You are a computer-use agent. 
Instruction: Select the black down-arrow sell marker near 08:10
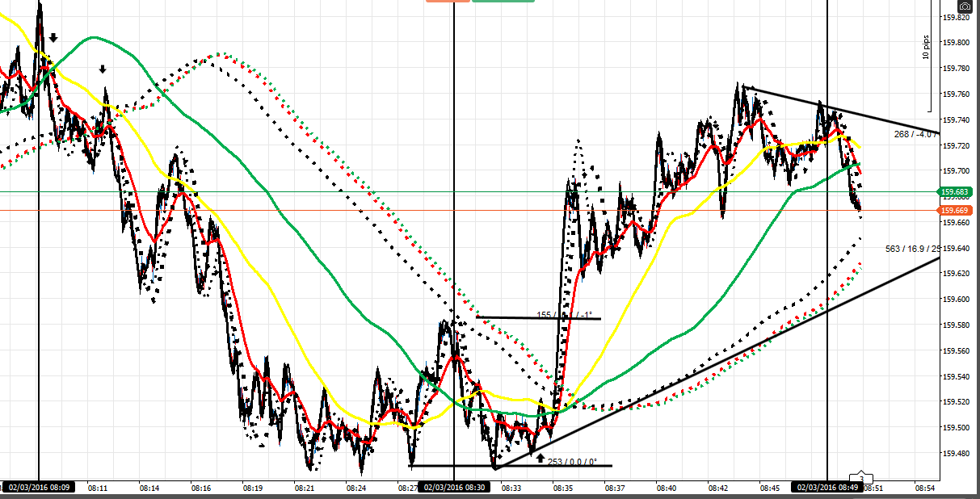pos(53,36)
